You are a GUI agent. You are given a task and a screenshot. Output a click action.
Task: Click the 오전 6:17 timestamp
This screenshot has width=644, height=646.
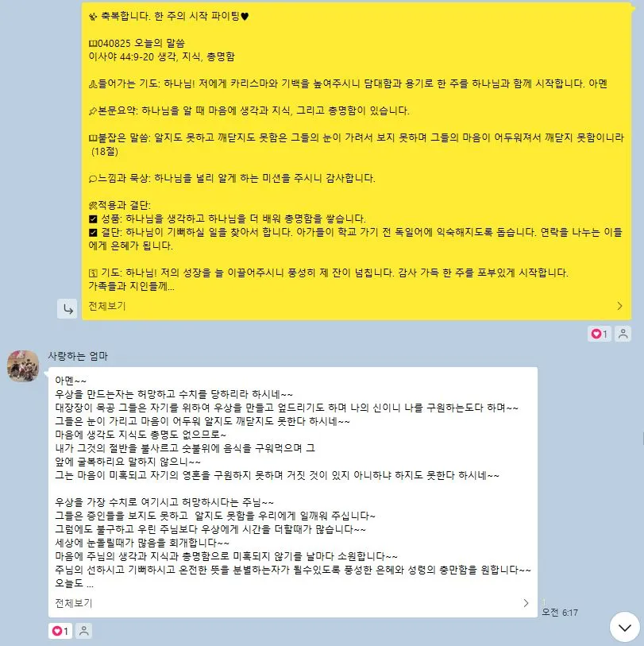560,613
